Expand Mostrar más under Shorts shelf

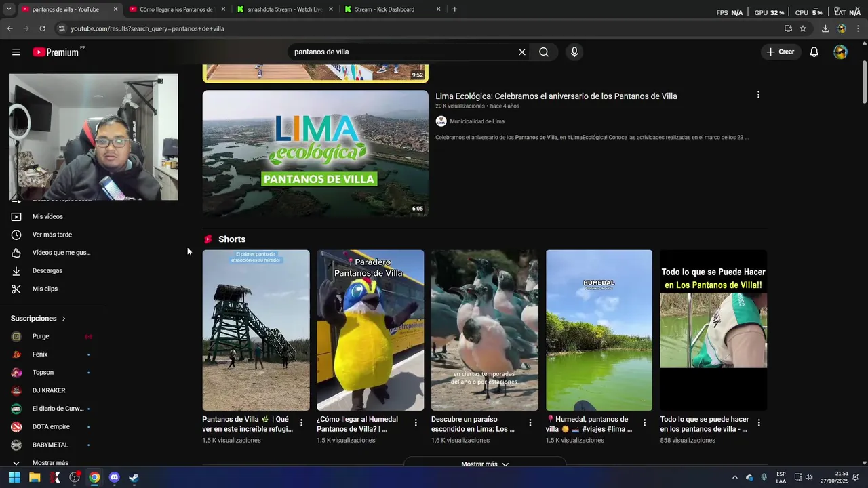point(485,464)
